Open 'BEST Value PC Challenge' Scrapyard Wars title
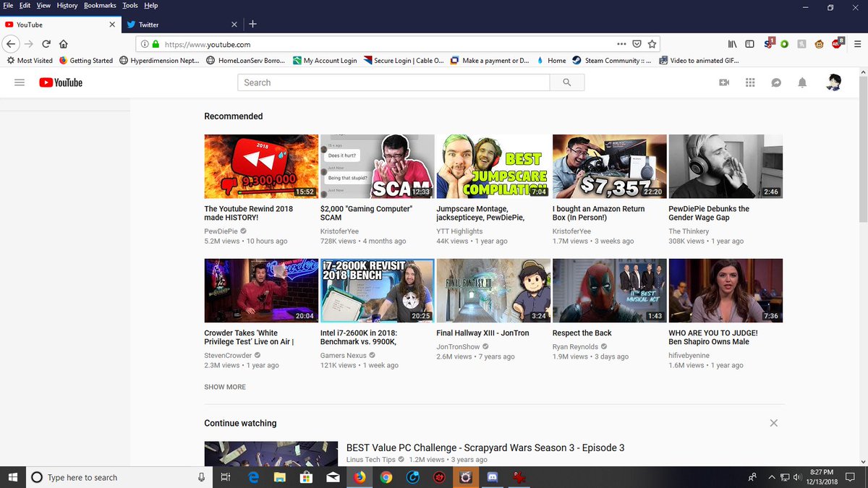The width and height of the screenshot is (868, 488). 485,448
